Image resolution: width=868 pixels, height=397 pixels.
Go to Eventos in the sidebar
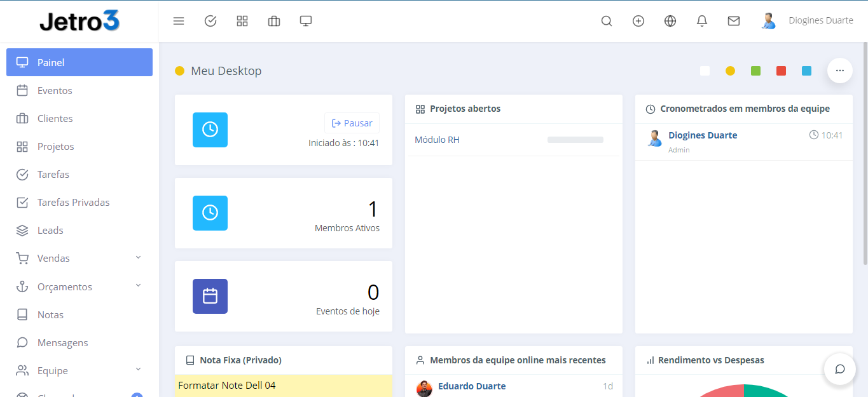pos(55,91)
